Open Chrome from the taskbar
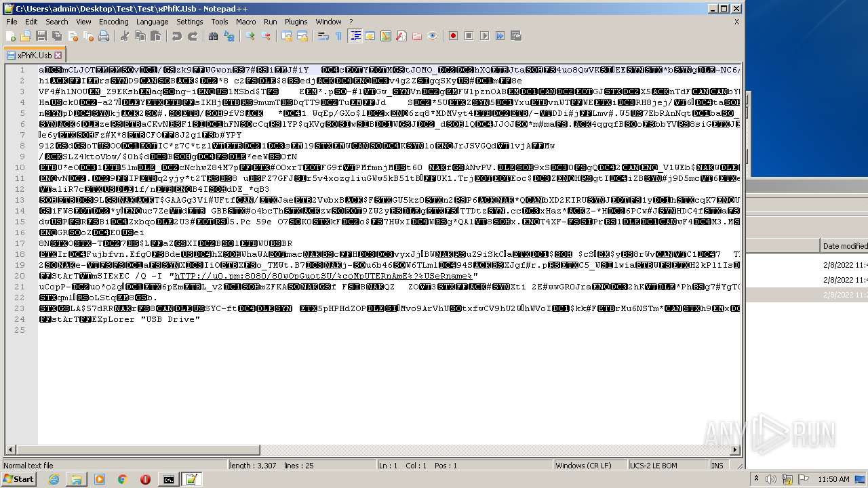 (122, 479)
